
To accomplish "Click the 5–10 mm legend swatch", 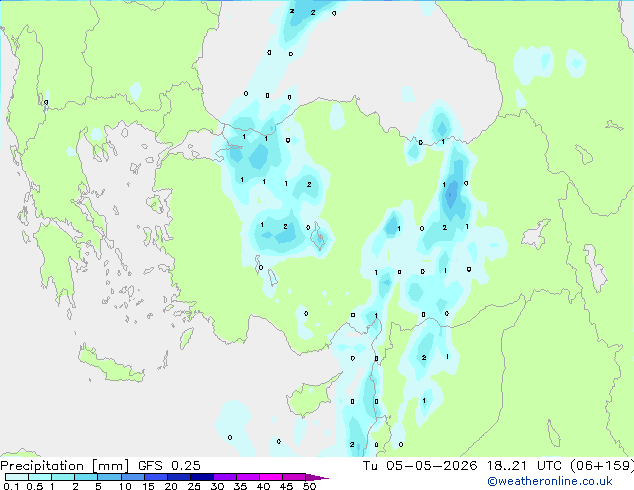I will [x=109, y=477].
